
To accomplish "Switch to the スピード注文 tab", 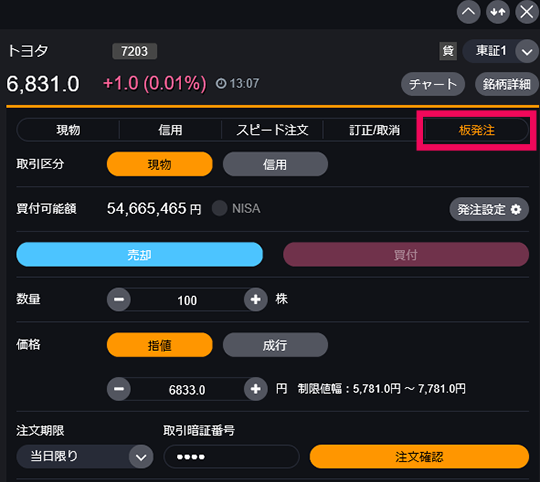I will point(272,130).
